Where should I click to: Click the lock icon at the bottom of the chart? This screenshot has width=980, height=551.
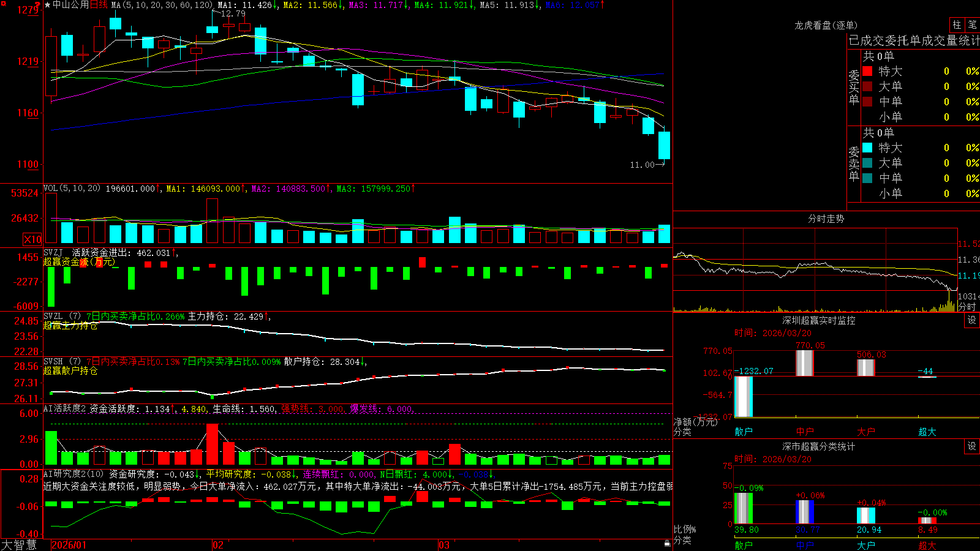(667, 543)
